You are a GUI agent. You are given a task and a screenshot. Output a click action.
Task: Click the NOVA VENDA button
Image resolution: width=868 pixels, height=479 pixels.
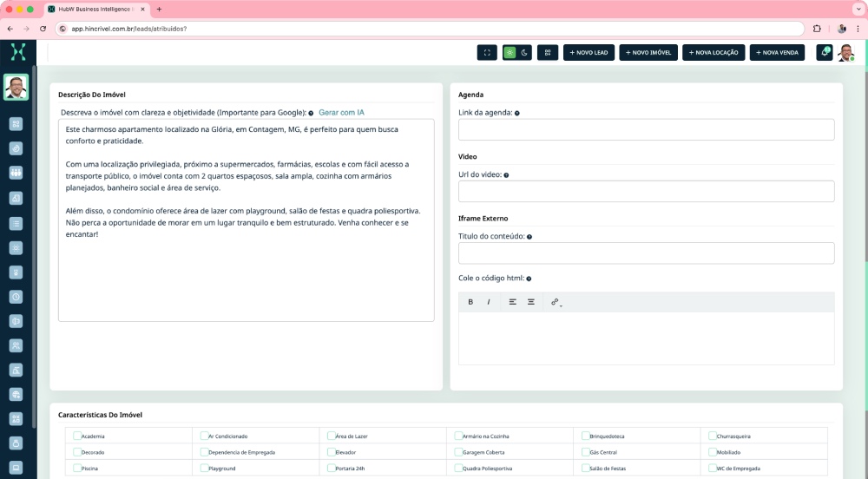(777, 52)
